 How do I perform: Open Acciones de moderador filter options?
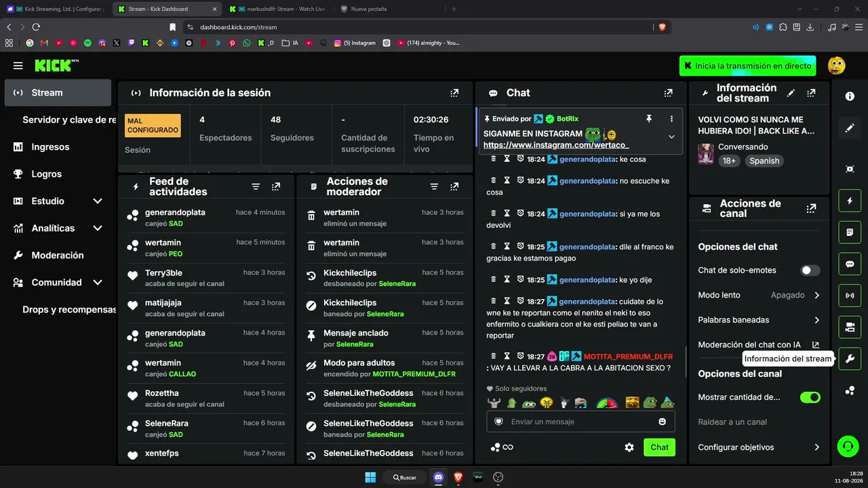(434, 186)
